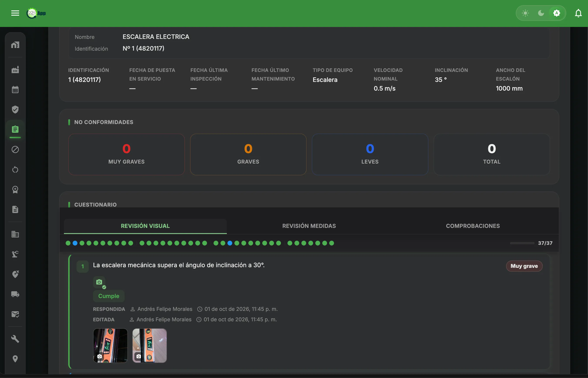The image size is (588, 378).
Task: Switch to light theme sun icon
Action: click(x=525, y=13)
